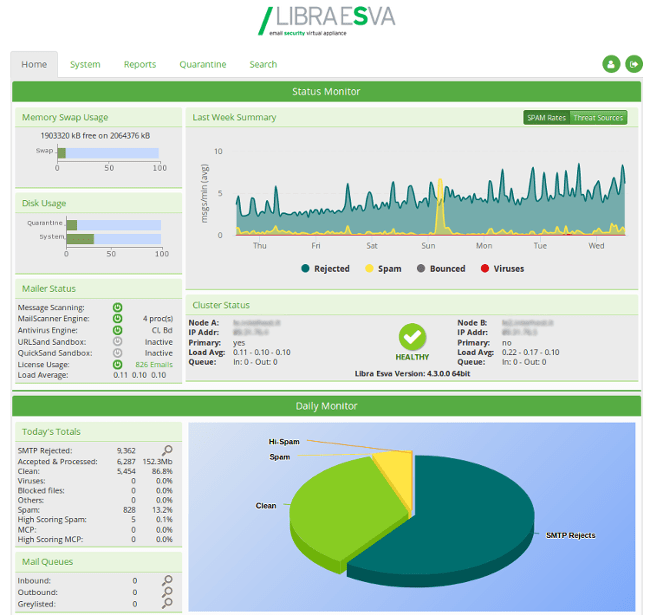Go to Quarantine tab
650x615 pixels.
203,64
